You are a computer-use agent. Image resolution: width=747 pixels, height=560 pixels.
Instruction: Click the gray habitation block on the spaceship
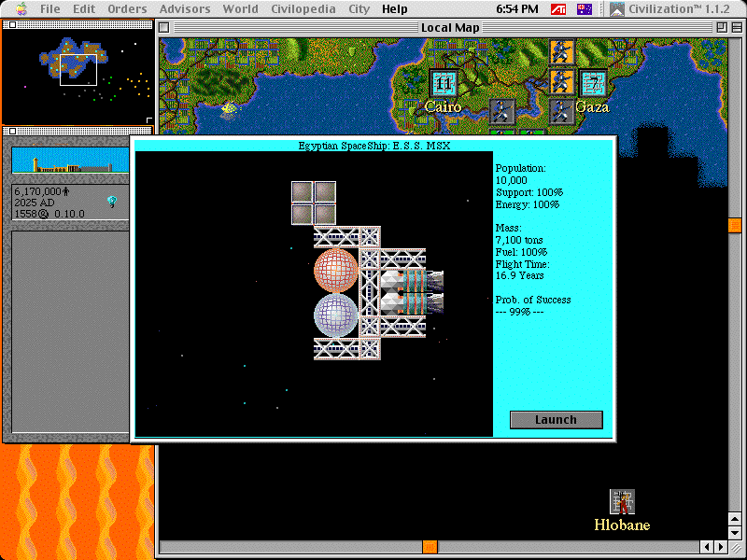314,203
